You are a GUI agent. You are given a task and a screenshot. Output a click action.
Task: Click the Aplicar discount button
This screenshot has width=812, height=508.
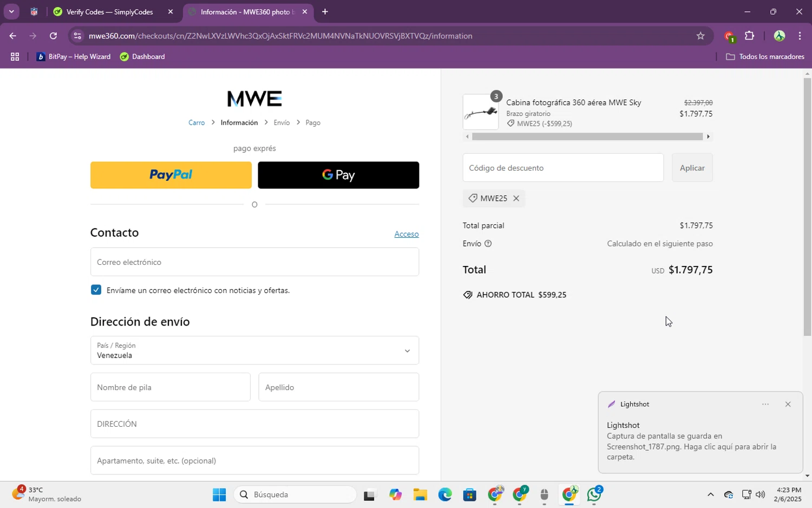[692, 168]
